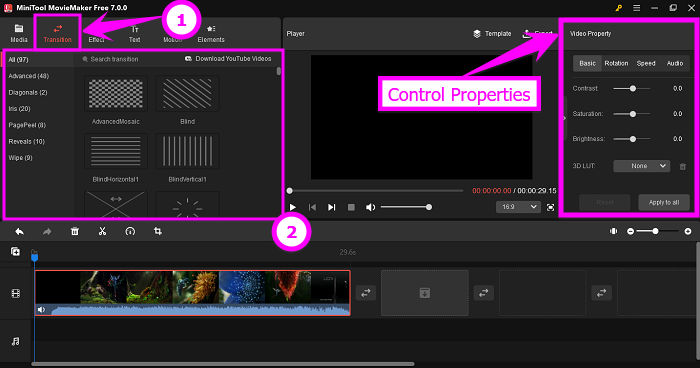This screenshot has height=368, width=700.
Task: Toggle the player volume speaker icon
Action: pyautogui.click(x=371, y=207)
